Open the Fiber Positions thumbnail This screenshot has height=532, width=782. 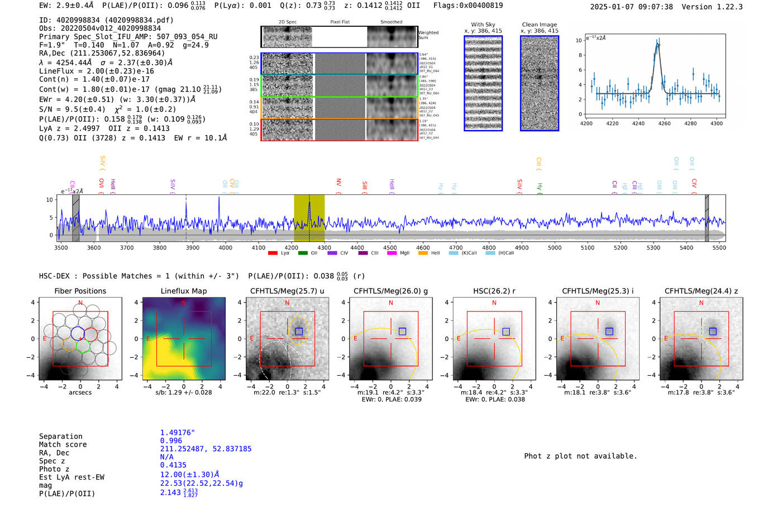pyautogui.click(x=80, y=339)
